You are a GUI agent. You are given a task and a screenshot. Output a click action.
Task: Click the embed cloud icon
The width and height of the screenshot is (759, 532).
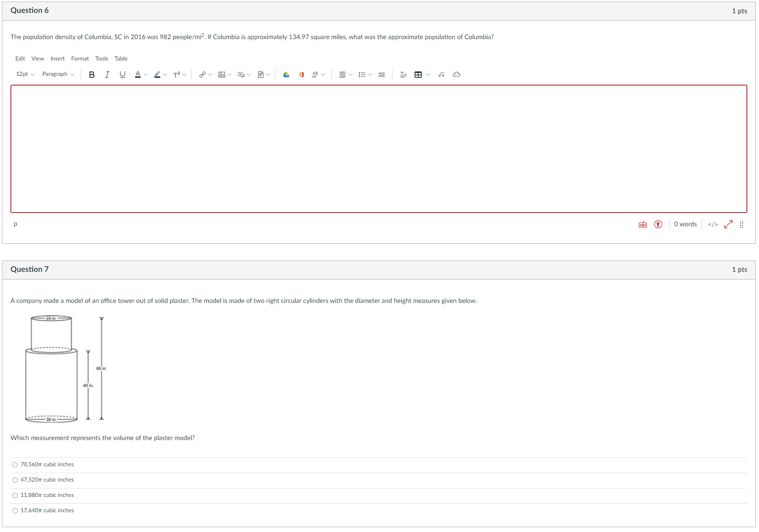coord(457,75)
